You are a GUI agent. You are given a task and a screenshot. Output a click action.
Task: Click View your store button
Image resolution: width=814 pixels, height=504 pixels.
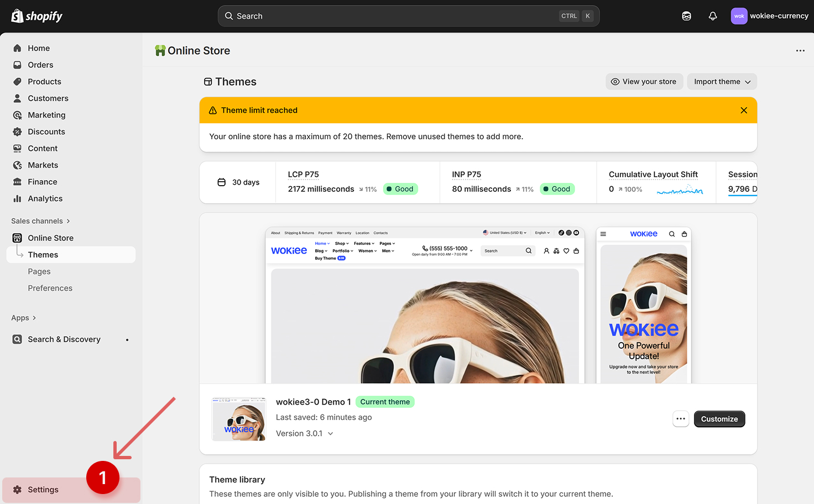644,82
